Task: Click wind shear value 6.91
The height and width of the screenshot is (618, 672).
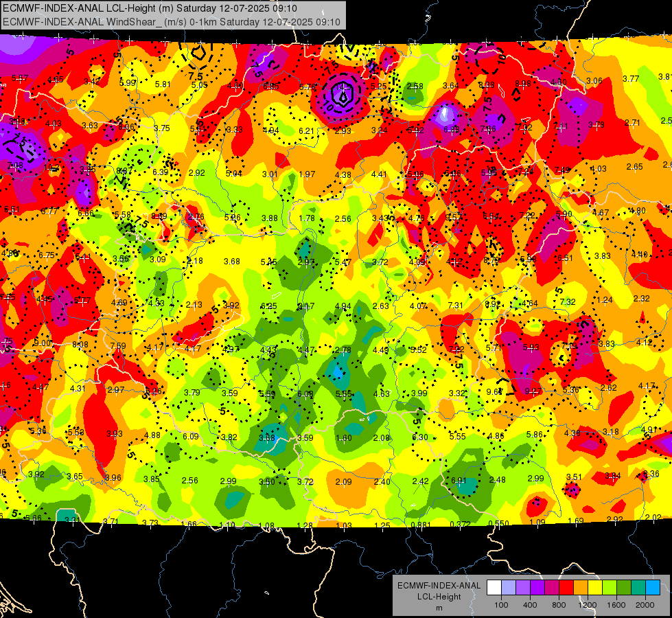Action: (x=459, y=481)
